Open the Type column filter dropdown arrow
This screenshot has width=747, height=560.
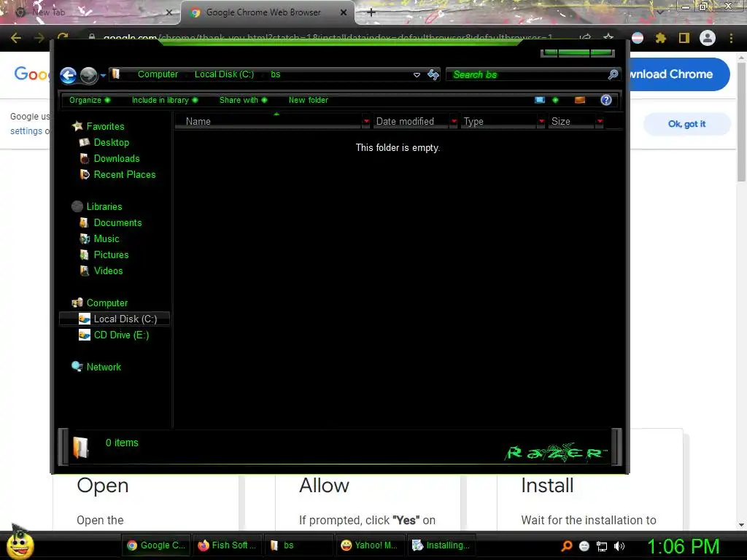[541, 122]
